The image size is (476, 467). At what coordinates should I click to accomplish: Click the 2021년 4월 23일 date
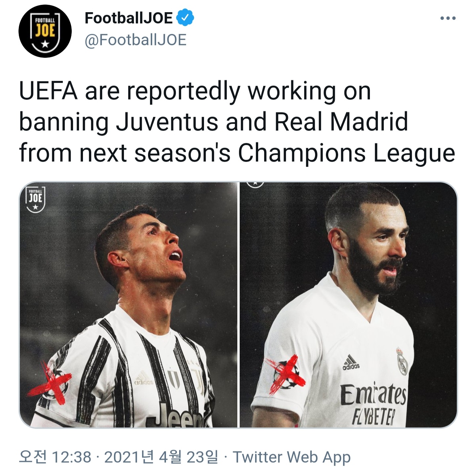pyautogui.click(x=161, y=457)
